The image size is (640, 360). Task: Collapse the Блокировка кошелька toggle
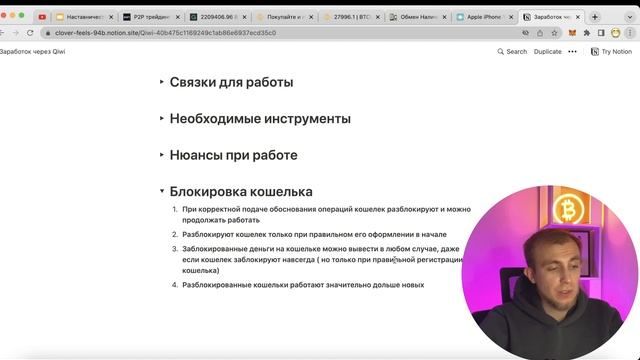tap(162, 191)
